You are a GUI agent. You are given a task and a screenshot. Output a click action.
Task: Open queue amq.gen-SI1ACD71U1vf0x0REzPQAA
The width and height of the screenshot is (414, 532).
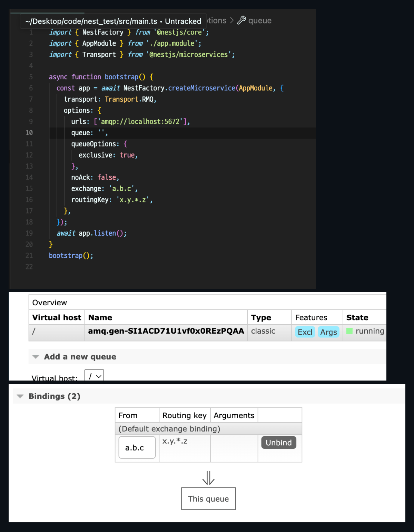(166, 331)
